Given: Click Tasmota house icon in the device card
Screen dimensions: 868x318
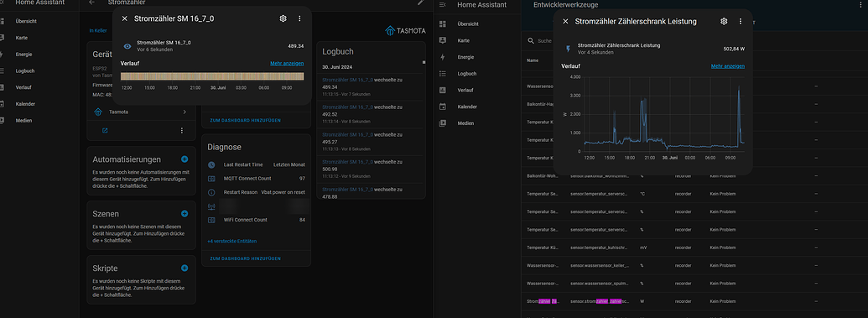Looking at the screenshot, I should point(98,112).
